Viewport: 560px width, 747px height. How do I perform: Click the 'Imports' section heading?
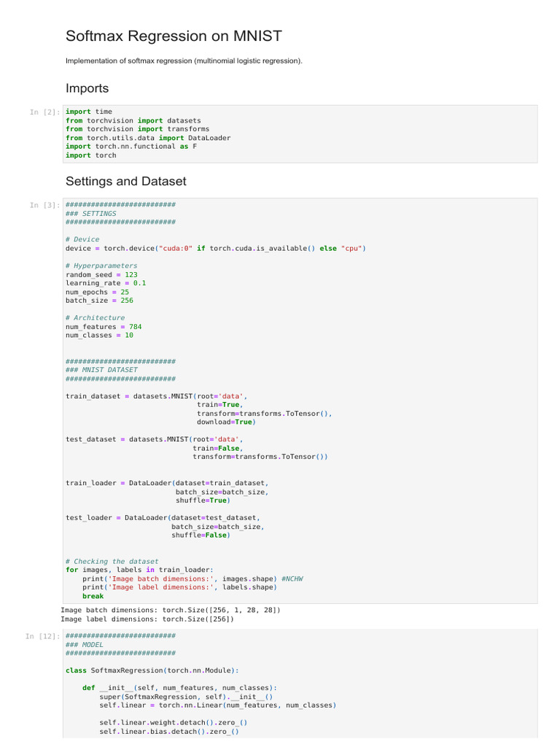coord(87,88)
